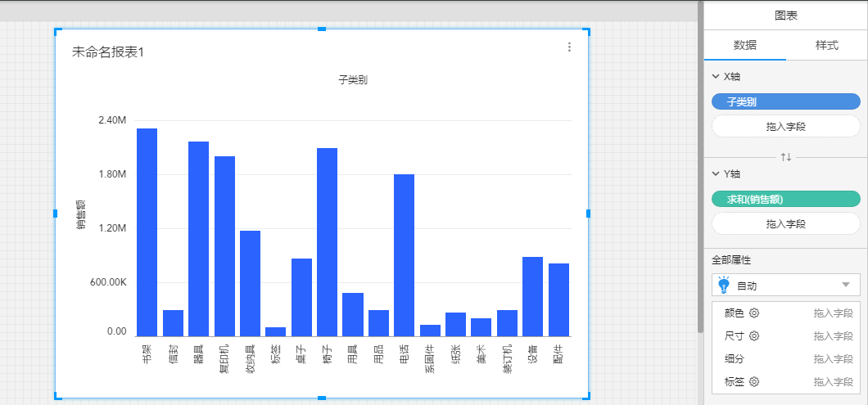Click the 全部属性 section label
Screen dimensions: 868x405
click(730, 259)
